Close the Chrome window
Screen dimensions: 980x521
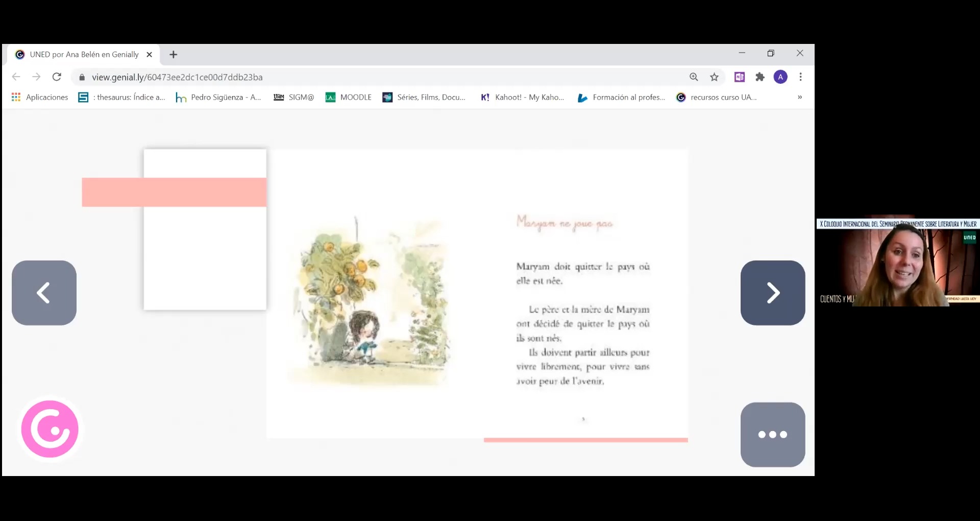(800, 53)
